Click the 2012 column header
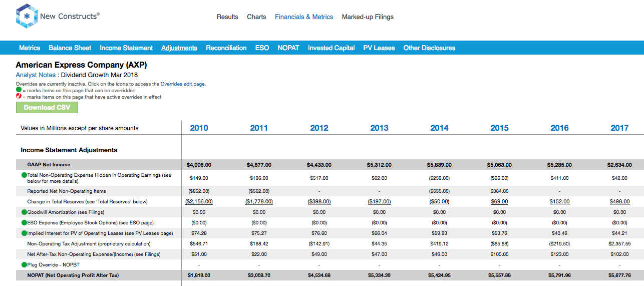This screenshot has width=644, height=286. (x=319, y=128)
